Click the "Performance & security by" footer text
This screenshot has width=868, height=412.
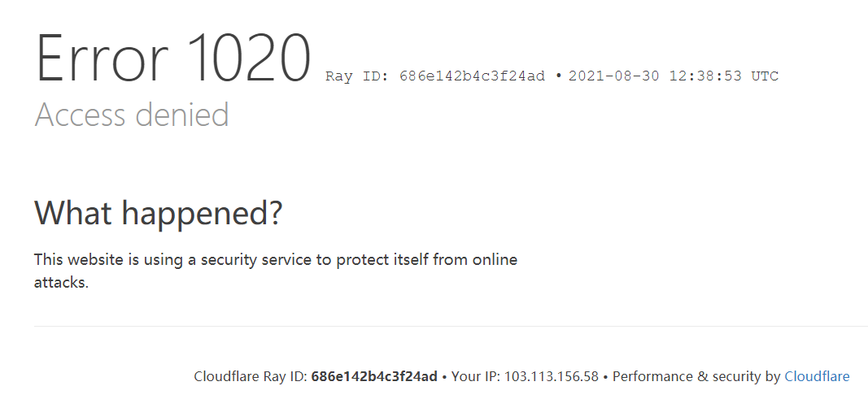coord(696,376)
